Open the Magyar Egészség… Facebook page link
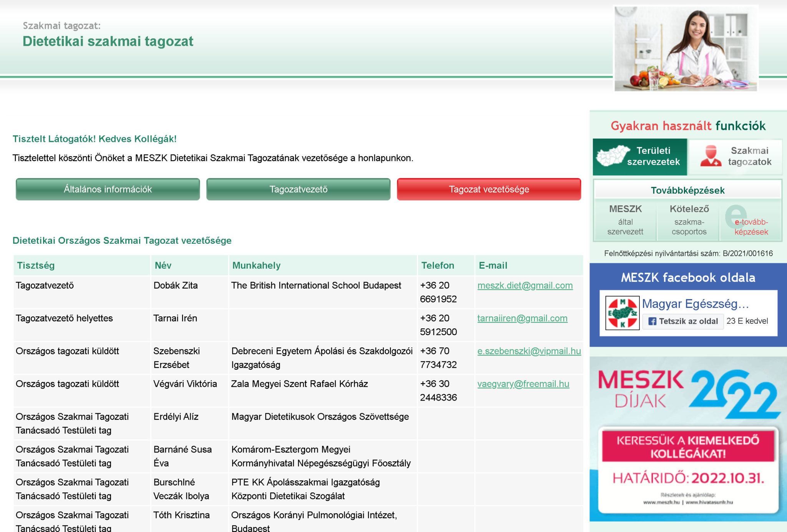The image size is (787, 532). tap(695, 304)
